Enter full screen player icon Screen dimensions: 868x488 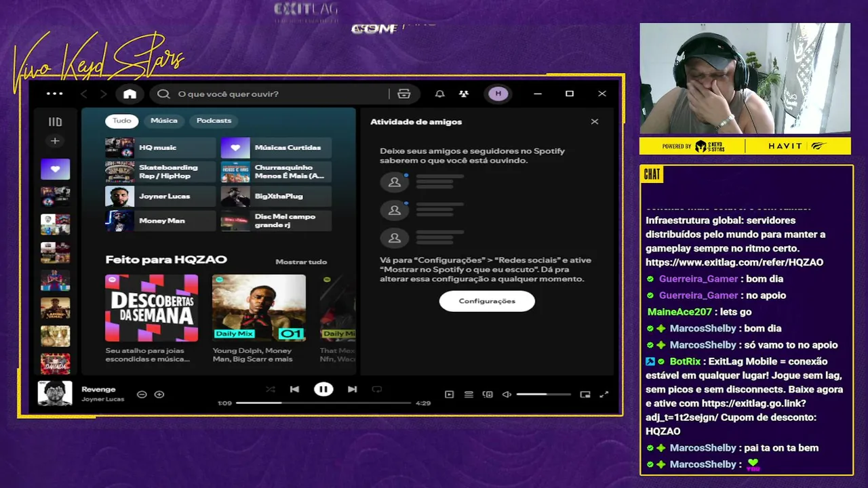pyautogui.click(x=604, y=394)
